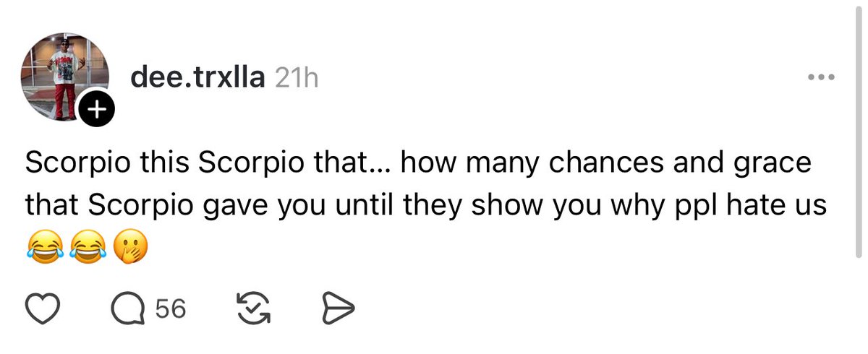Open the post by clicking its first text line
Viewport: 868px width, 354px height.
click(418, 165)
